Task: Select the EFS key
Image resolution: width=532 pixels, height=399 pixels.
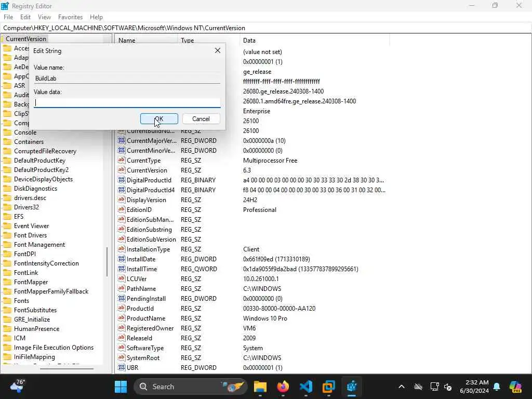Action: tap(19, 217)
